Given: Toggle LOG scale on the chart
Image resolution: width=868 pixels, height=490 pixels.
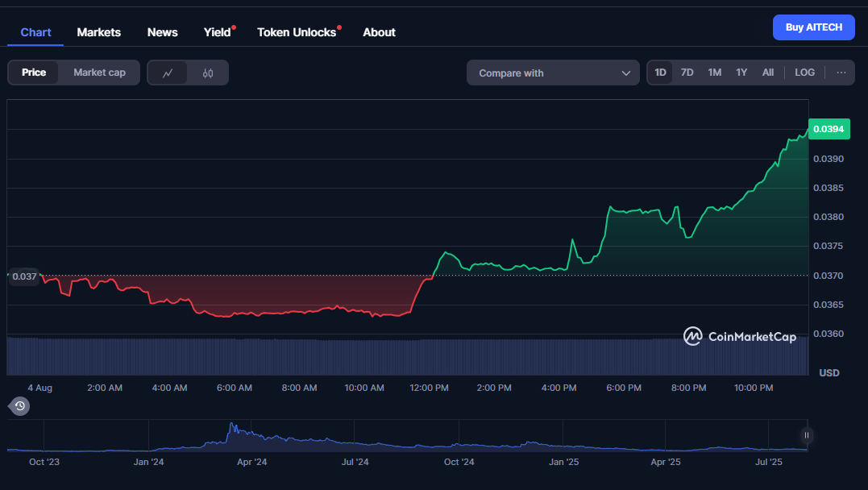Looking at the screenshot, I should coord(804,73).
